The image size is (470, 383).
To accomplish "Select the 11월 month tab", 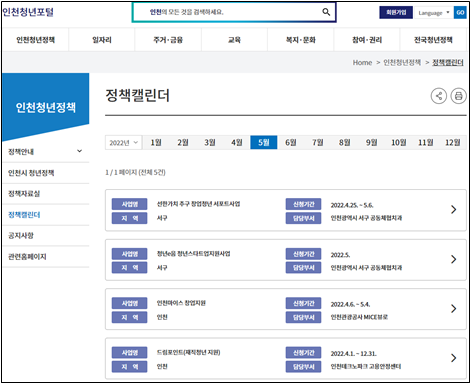I will (x=426, y=142).
